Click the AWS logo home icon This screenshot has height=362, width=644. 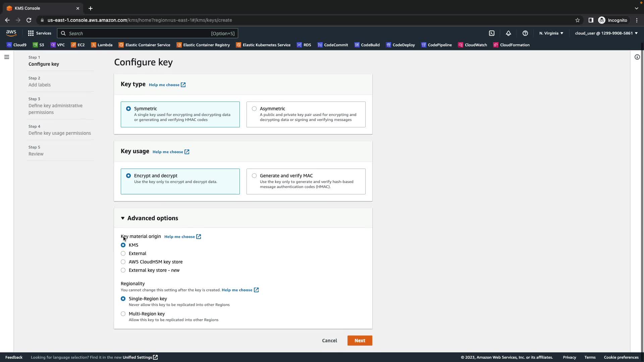(x=11, y=33)
